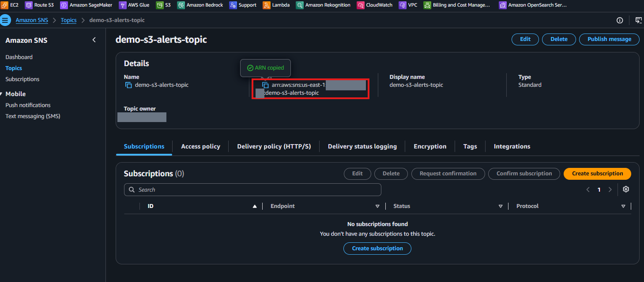The width and height of the screenshot is (644, 282).
Task: Open the S3 shortcut icon
Action: pos(160,5)
